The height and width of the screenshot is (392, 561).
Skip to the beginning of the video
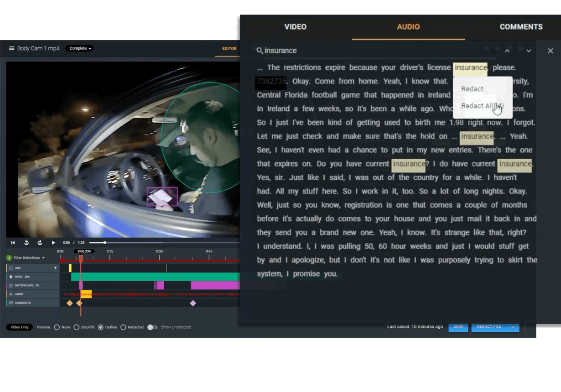pyautogui.click(x=12, y=242)
